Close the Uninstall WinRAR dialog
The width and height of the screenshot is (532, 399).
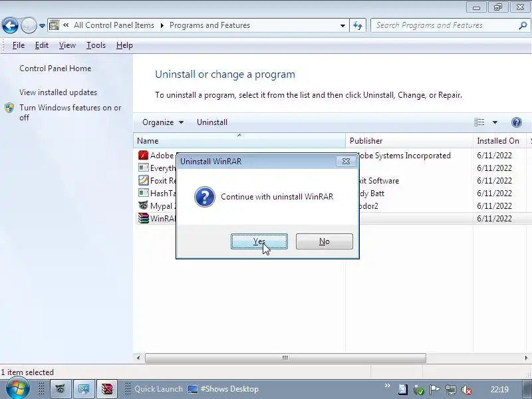346,162
